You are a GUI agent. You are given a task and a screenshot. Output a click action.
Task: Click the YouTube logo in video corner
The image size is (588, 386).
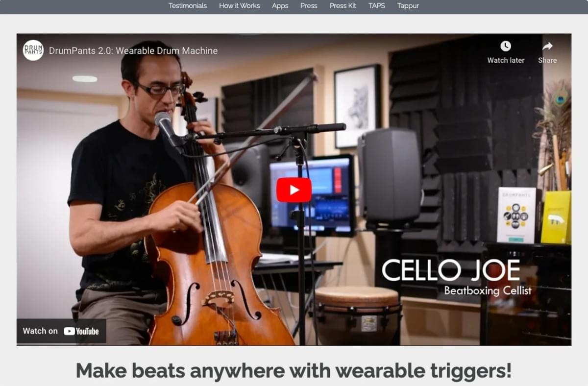[81, 331]
